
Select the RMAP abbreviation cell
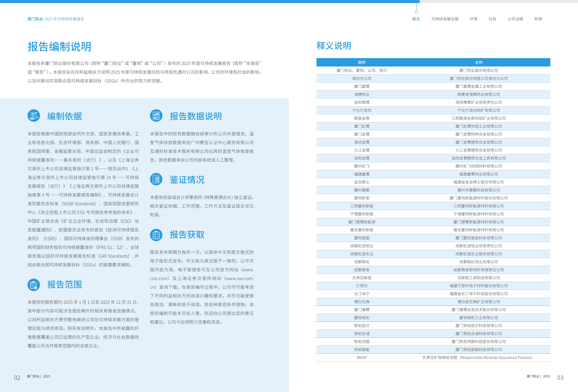tap(362, 357)
